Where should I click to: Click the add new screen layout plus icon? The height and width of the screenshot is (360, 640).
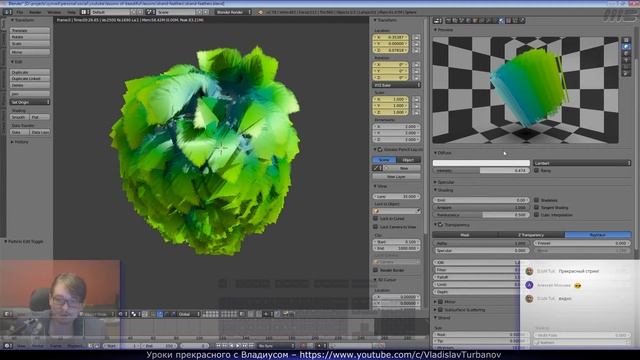click(133, 12)
